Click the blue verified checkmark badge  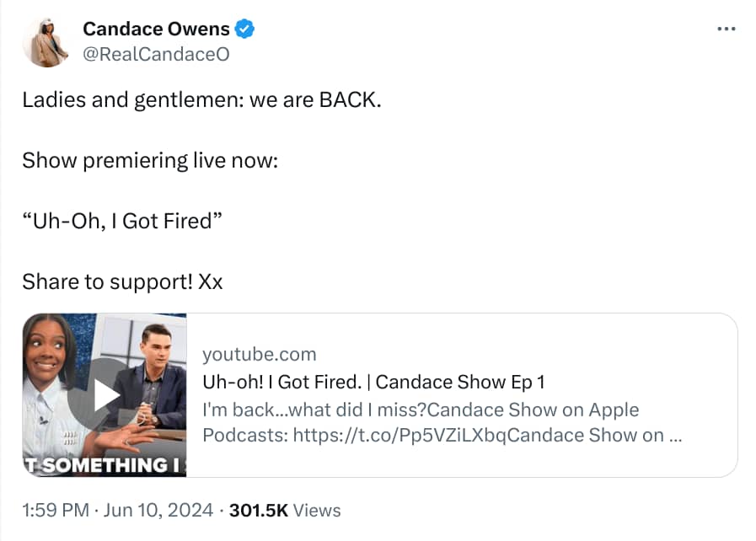244,29
